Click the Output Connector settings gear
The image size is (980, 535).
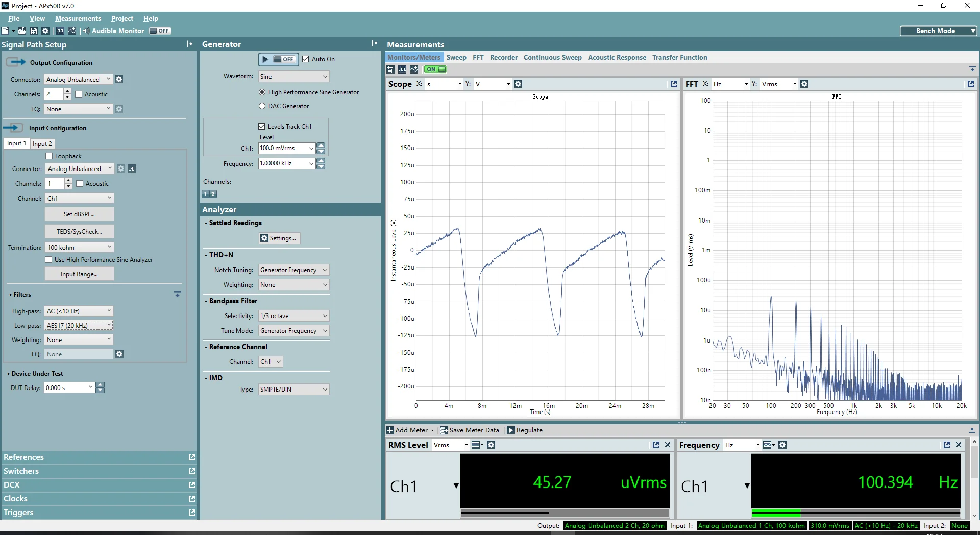[119, 79]
